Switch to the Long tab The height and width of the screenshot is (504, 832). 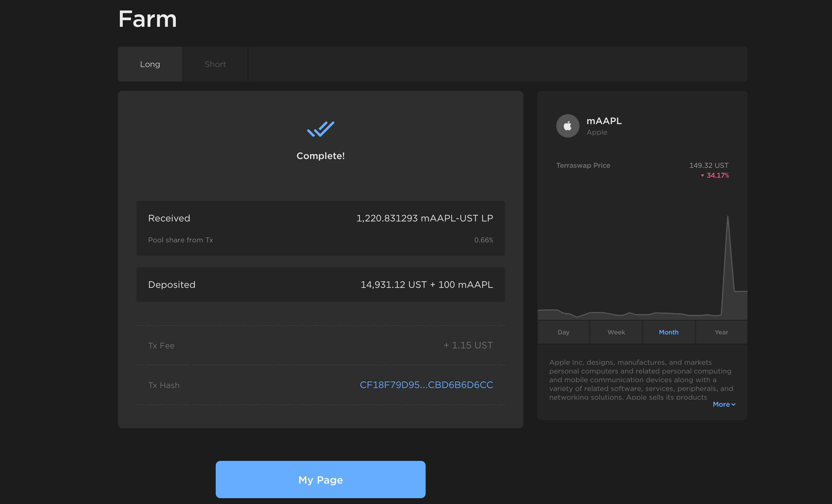click(x=150, y=64)
